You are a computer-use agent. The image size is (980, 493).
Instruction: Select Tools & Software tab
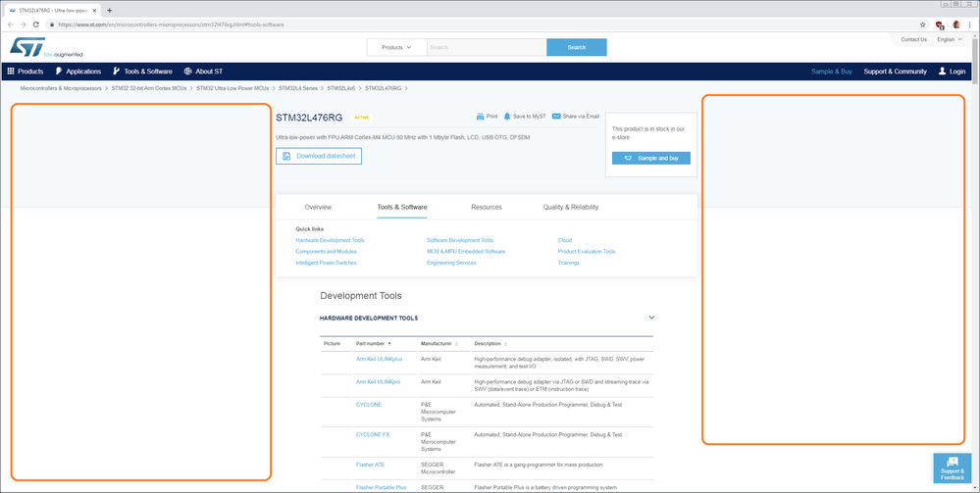click(402, 207)
